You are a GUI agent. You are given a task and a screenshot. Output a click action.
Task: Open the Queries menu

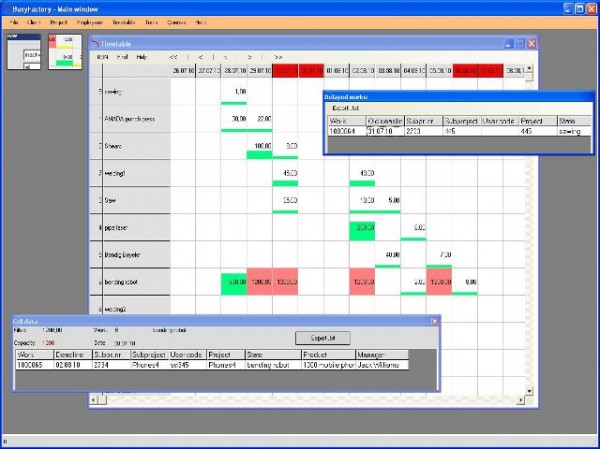click(x=176, y=23)
